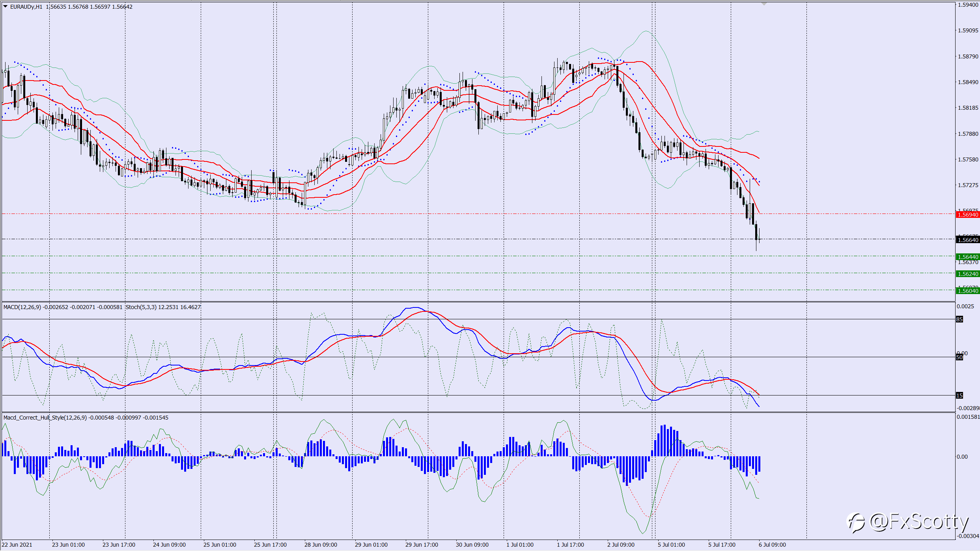Click the 23 Jun 17:00 time label

click(x=119, y=545)
